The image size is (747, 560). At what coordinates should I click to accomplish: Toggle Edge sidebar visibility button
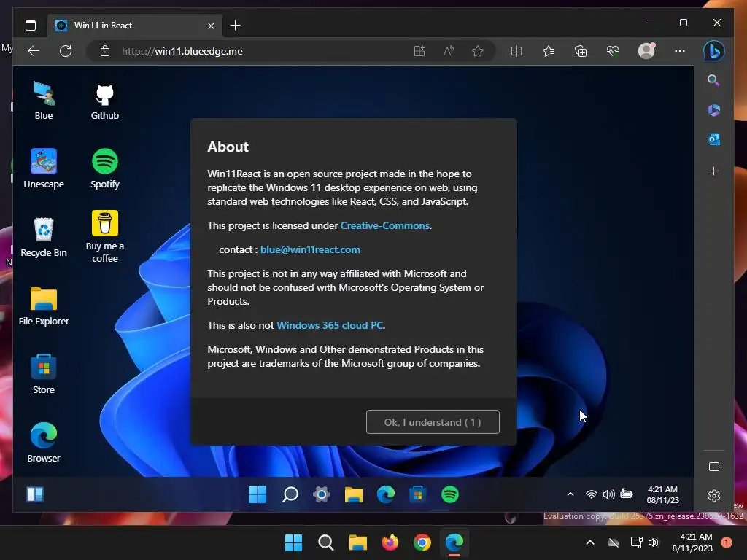click(713, 467)
